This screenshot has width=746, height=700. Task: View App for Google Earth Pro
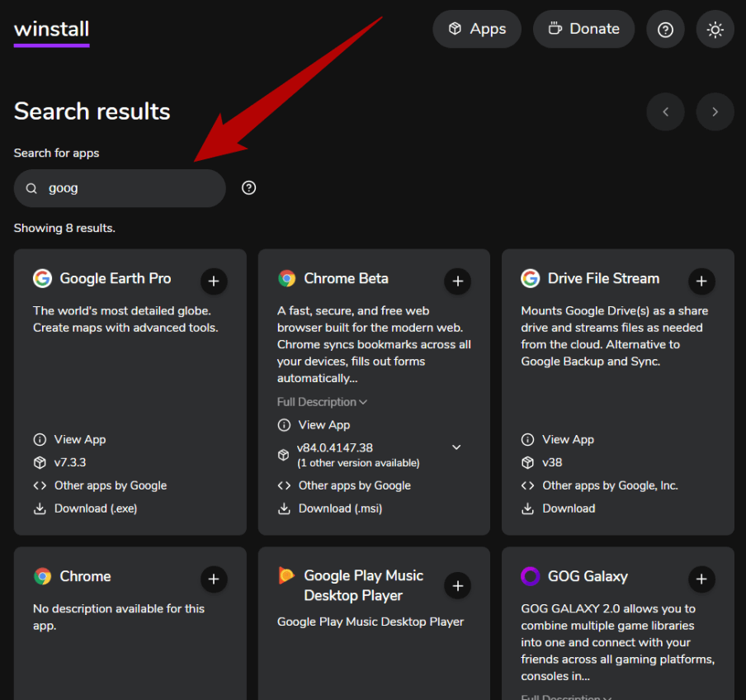79,439
